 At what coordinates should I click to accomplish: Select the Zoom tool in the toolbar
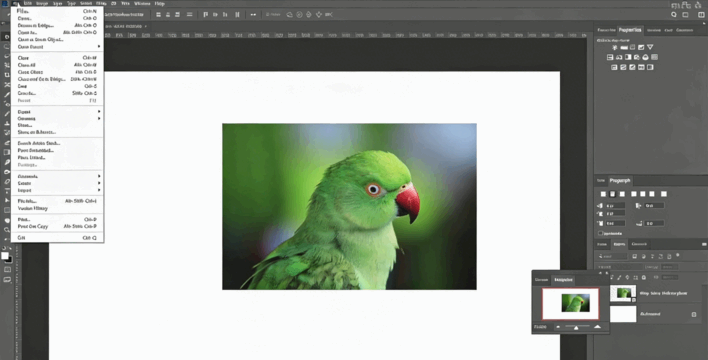[6, 230]
